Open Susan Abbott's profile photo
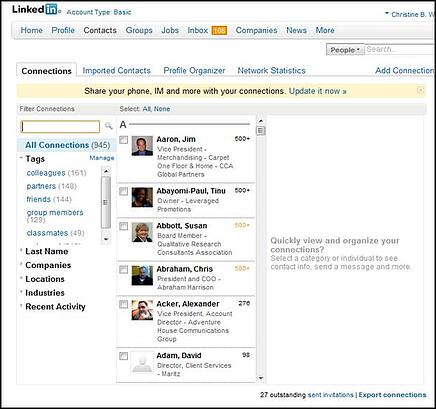 142,232
